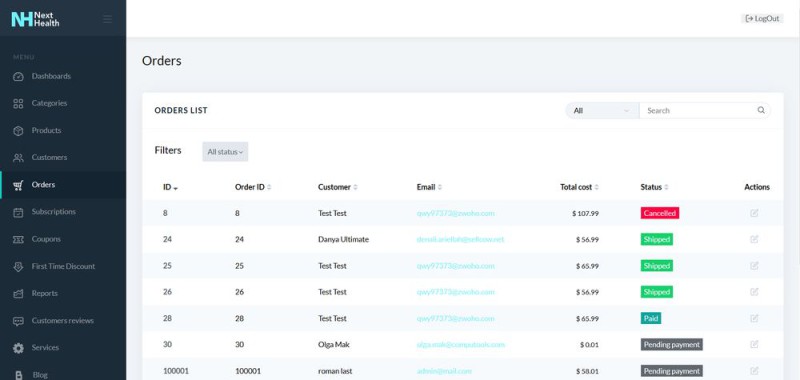
Task: Sort table by Total cost column
Action: point(580,187)
